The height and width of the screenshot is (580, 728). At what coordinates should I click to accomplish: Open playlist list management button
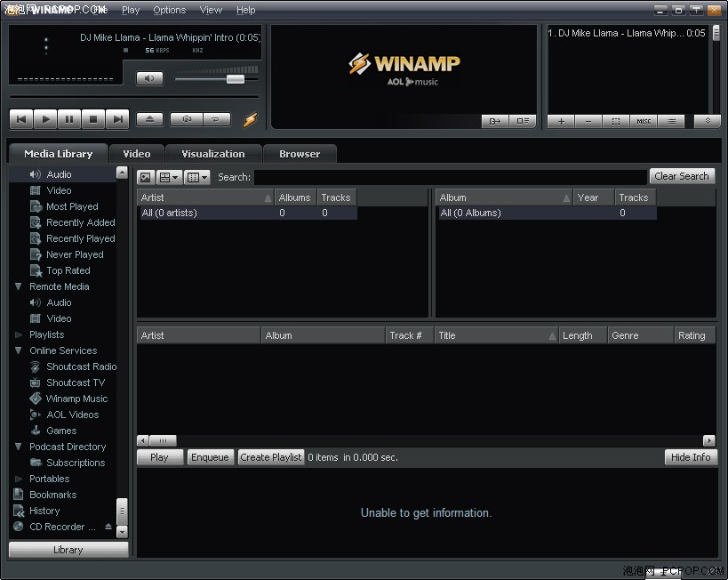click(671, 121)
